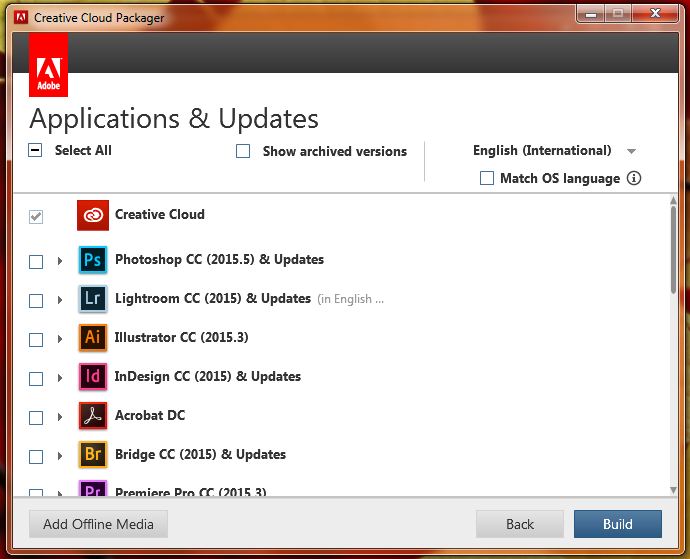
Task: Check the Illustrator CC (2015.3) checkbox
Action: pyautogui.click(x=36, y=339)
